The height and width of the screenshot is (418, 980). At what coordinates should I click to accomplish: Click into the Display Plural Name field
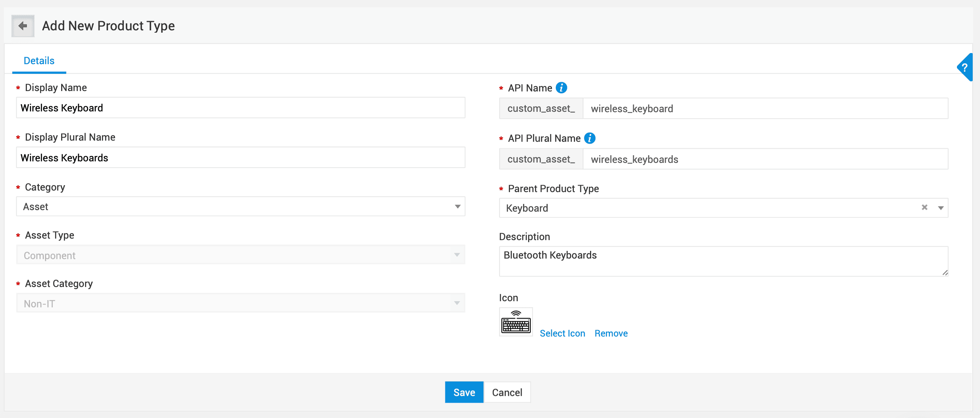240,158
